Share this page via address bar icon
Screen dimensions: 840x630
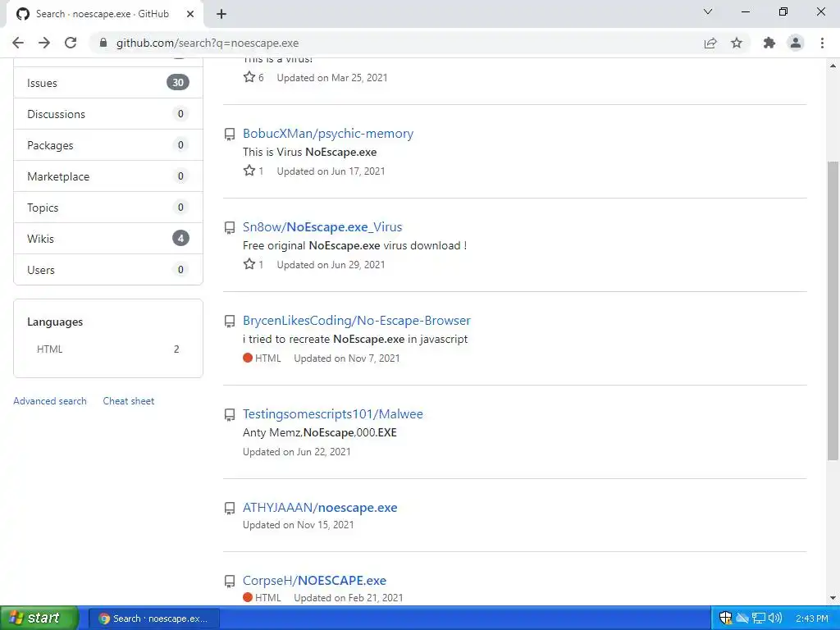(x=710, y=43)
